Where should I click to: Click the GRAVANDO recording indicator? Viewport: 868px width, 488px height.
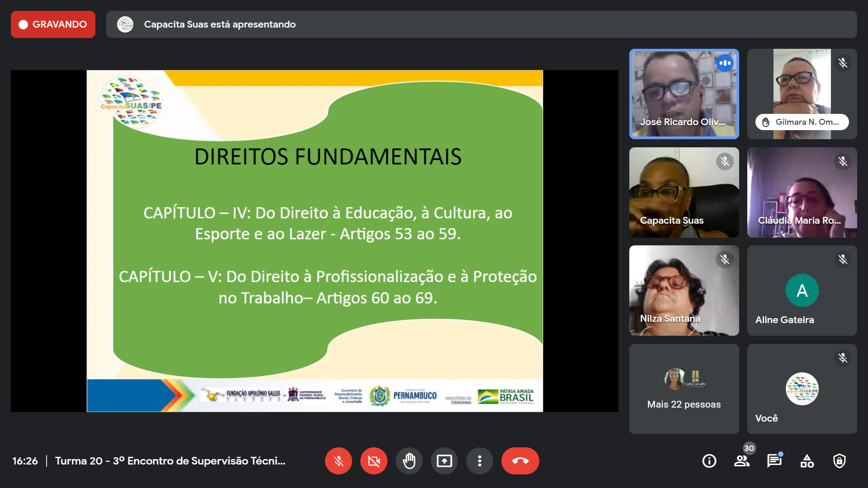click(53, 24)
